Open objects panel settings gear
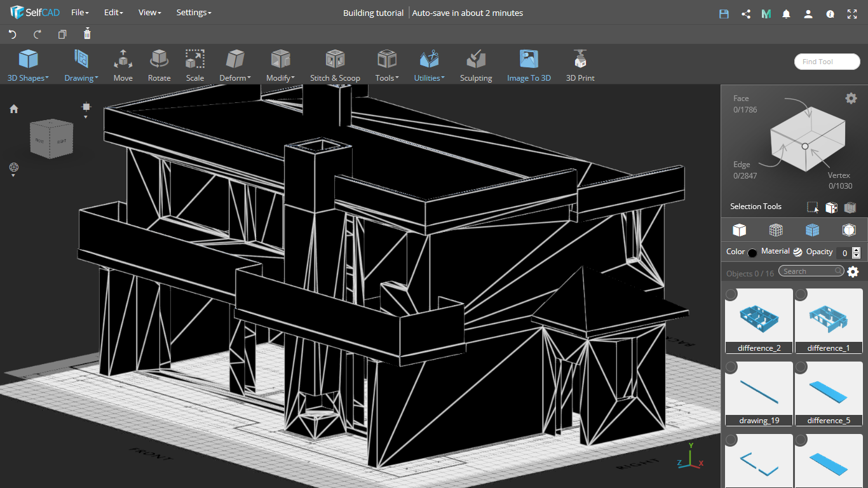This screenshot has height=488, width=868. pos(853,272)
